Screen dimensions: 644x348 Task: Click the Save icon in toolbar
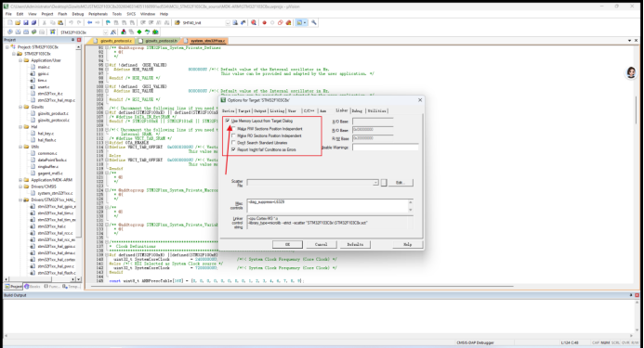(26, 22)
